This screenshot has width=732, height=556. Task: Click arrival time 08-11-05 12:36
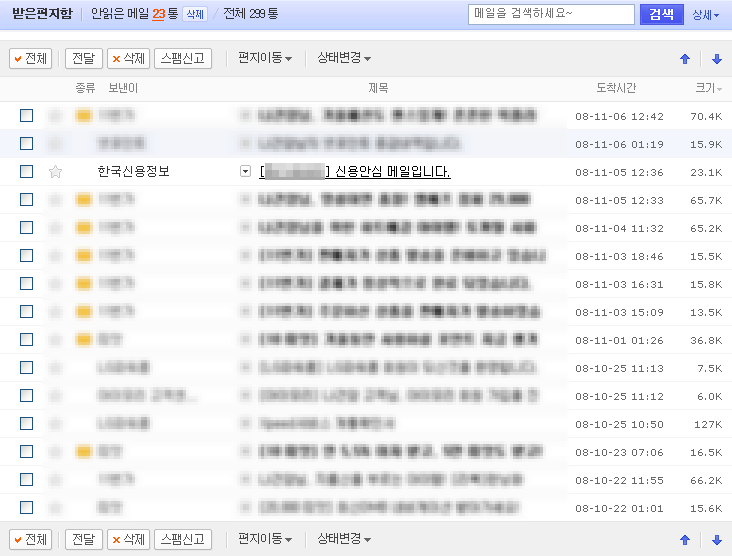click(619, 172)
